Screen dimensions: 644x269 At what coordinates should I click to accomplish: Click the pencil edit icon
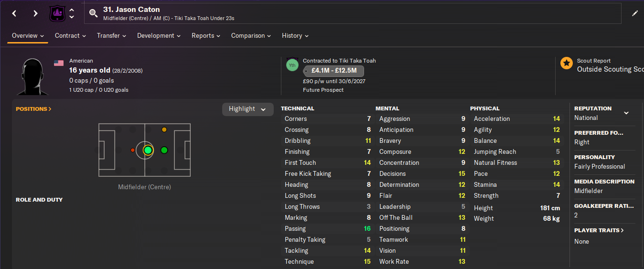point(635,13)
